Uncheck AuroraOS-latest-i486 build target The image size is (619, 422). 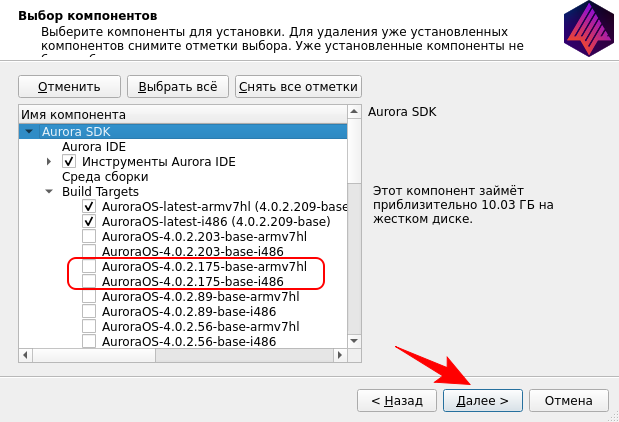[x=89, y=221]
